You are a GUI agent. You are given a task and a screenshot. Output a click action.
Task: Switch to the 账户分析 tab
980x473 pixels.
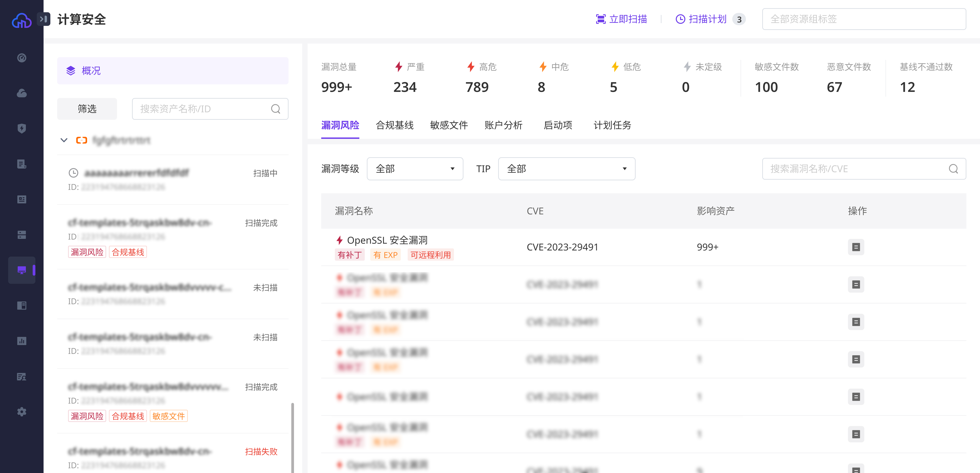503,125
